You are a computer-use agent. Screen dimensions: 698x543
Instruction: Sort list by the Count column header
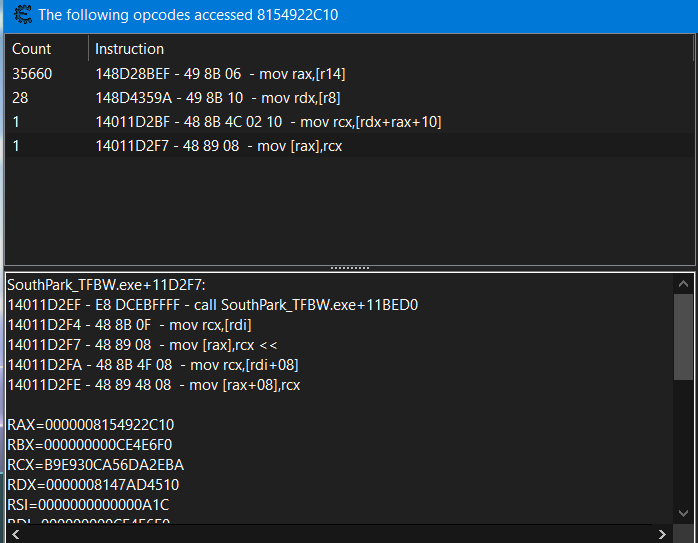tap(32, 49)
